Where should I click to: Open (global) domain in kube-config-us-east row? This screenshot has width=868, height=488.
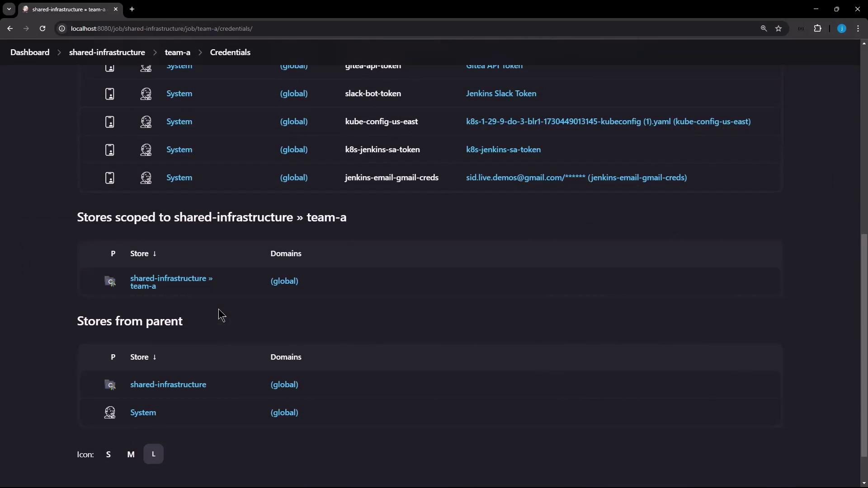tap(294, 122)
